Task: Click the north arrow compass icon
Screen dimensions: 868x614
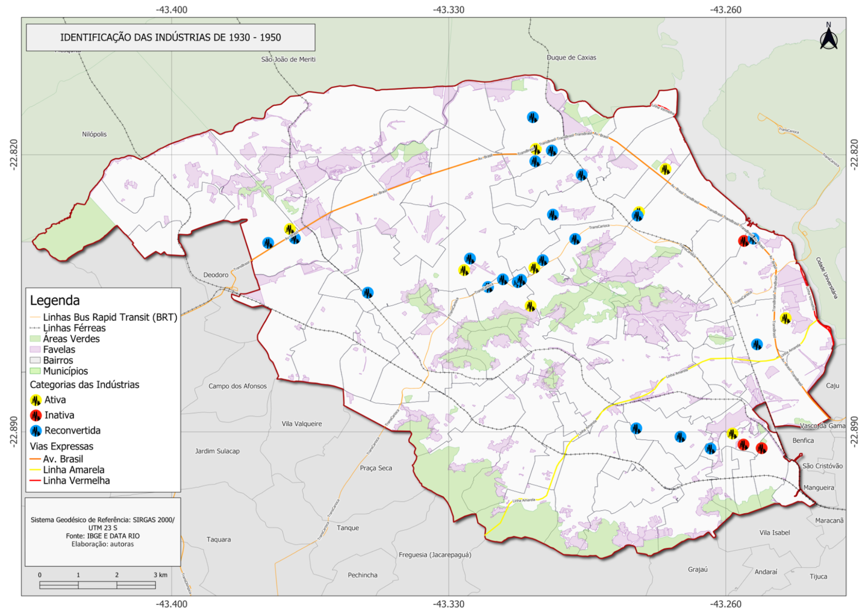Action: [828, 38]
